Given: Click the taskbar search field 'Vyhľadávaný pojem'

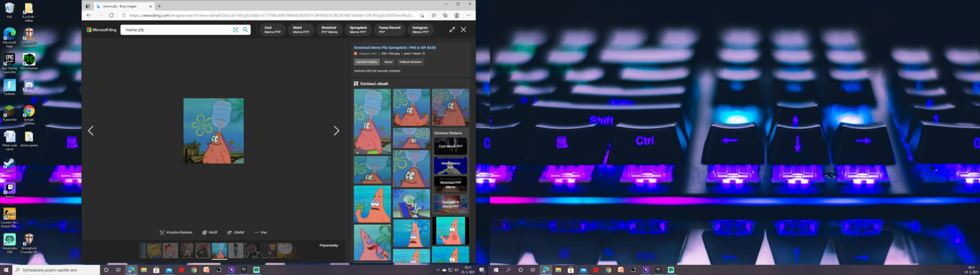Looking at the screenshot, I should click(x=57, y=270).
